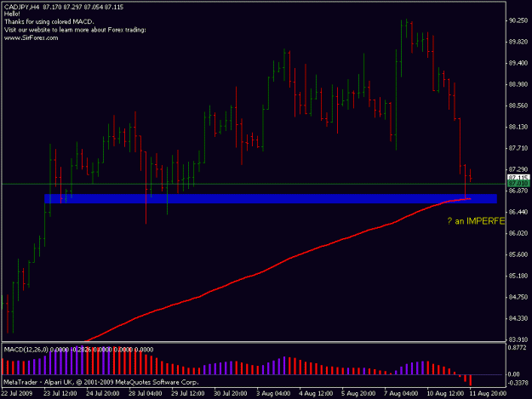The width and height of the screenshot is (532, 399).
Task: Click the 'Thanks for using colored MACD.' line
Action: 49,22
